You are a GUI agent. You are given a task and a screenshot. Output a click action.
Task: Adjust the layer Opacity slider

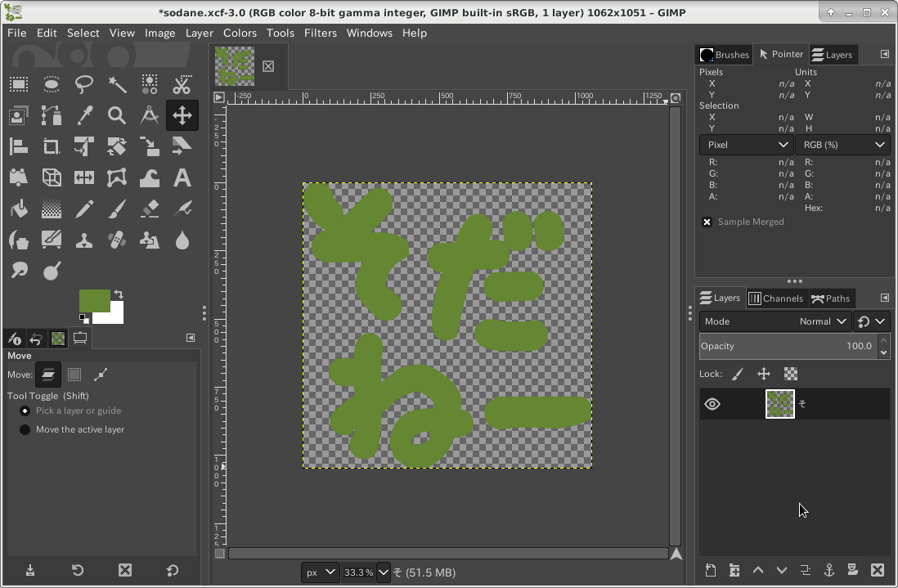tap(788, 347)
